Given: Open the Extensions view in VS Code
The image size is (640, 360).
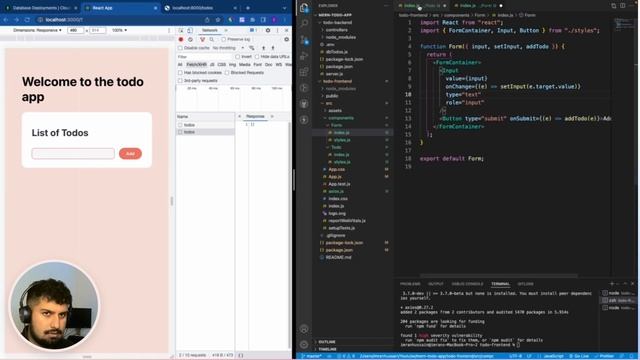Looking at the screenshot, I should coord(304,72).
